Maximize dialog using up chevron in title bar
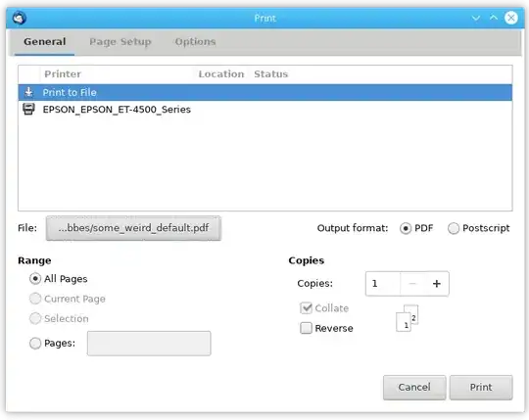 493,18
